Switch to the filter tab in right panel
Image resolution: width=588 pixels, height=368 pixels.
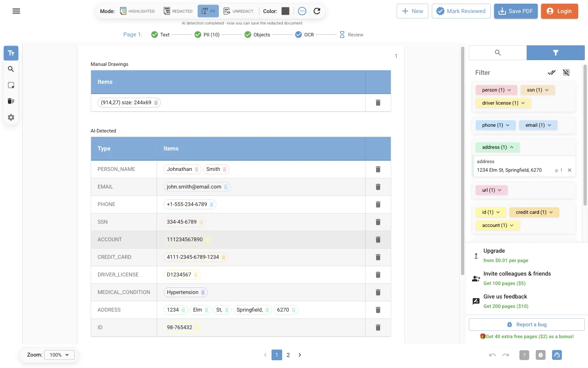[x=555, y=53]
